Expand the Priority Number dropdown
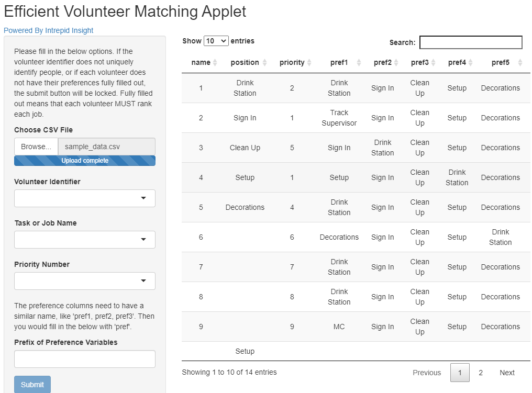 tap(84, 281)
